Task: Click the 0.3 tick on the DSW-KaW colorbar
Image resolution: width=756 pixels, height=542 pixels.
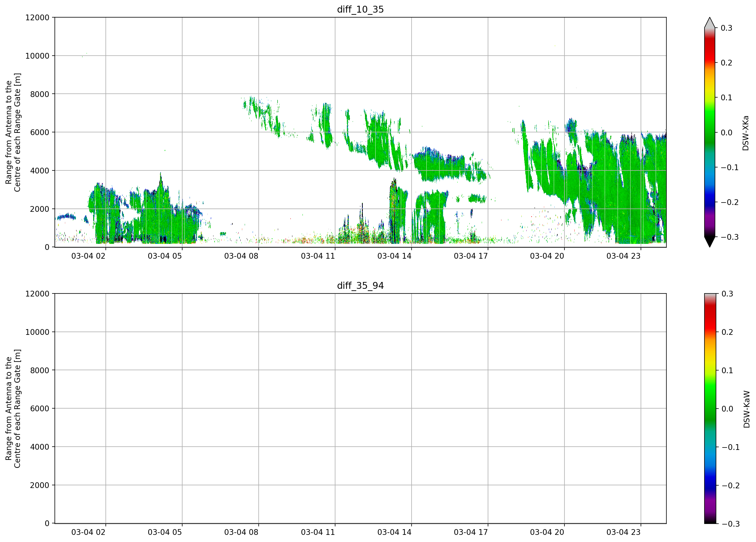Action: (727, 294)
